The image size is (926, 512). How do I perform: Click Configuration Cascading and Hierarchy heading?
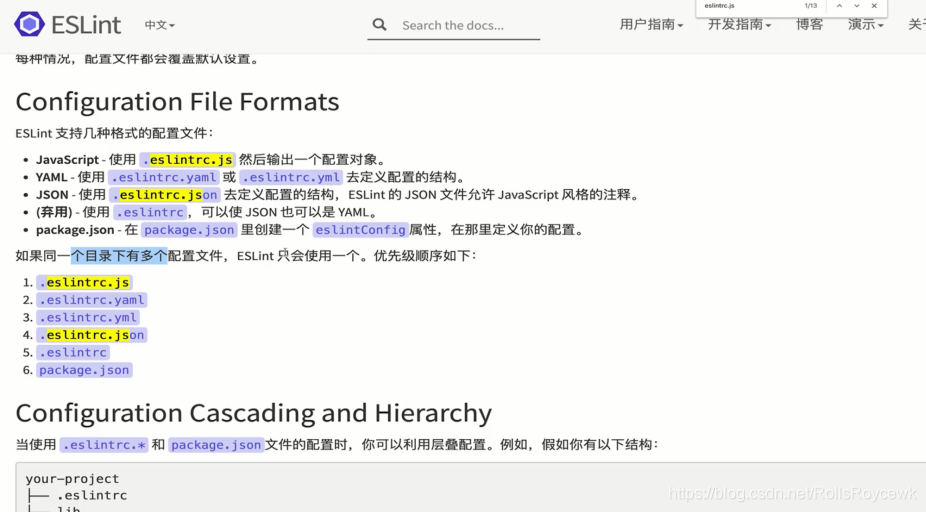click(253, 413)
